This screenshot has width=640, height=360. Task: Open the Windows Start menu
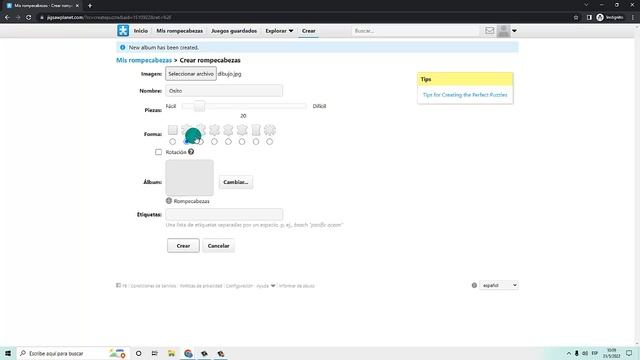pyautogui.click(x=8, y=353)
